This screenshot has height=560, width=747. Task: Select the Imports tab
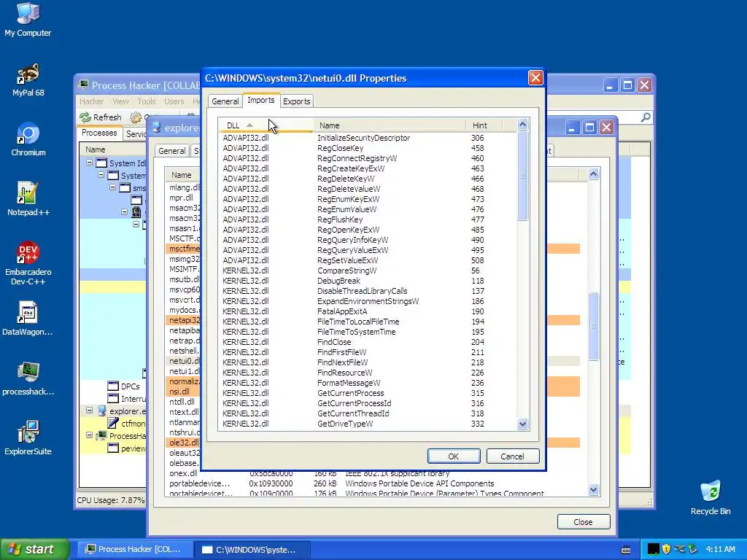pos(261,100)
